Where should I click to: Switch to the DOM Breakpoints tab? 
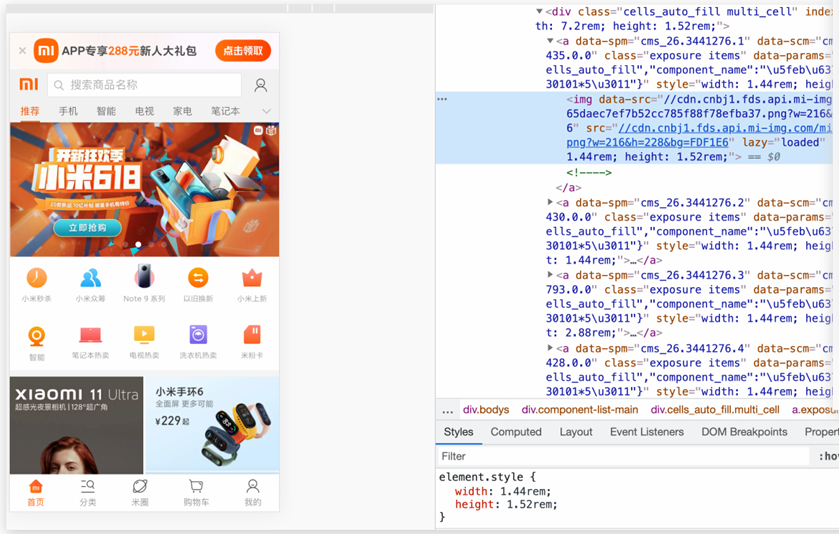click(x=744, y=432)
